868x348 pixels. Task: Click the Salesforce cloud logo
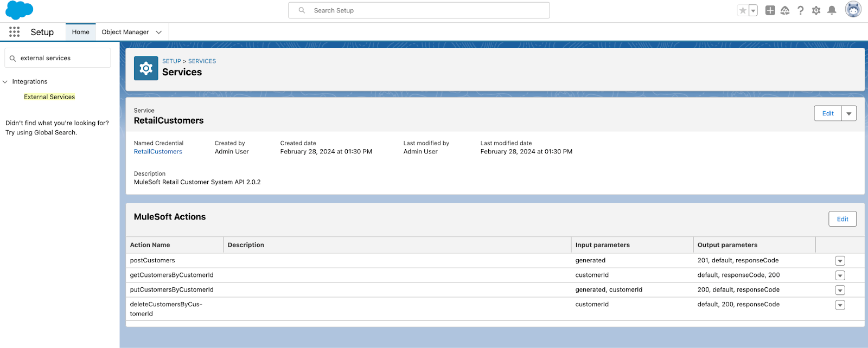coord(19,10)
